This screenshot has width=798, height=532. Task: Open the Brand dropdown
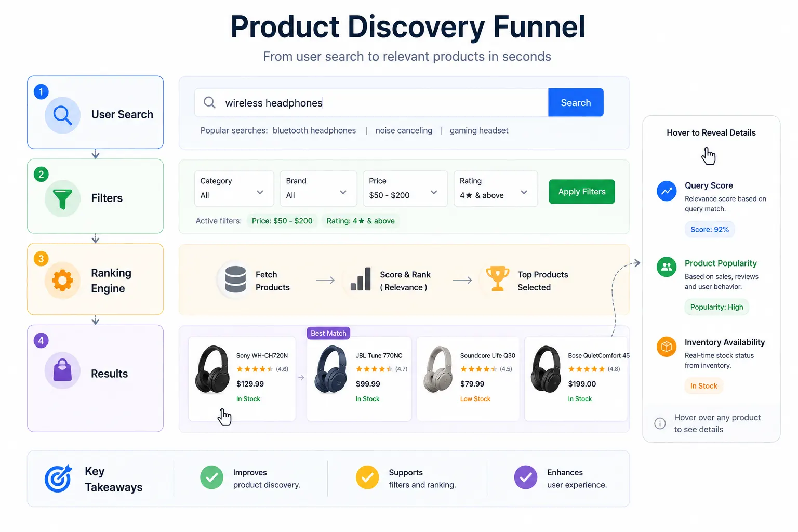(318, 189)
